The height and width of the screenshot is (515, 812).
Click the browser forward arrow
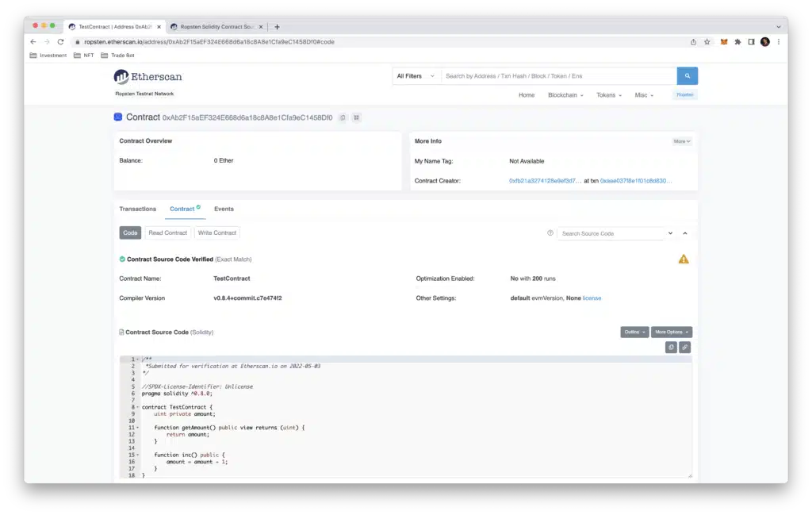[x=47, y=42]
